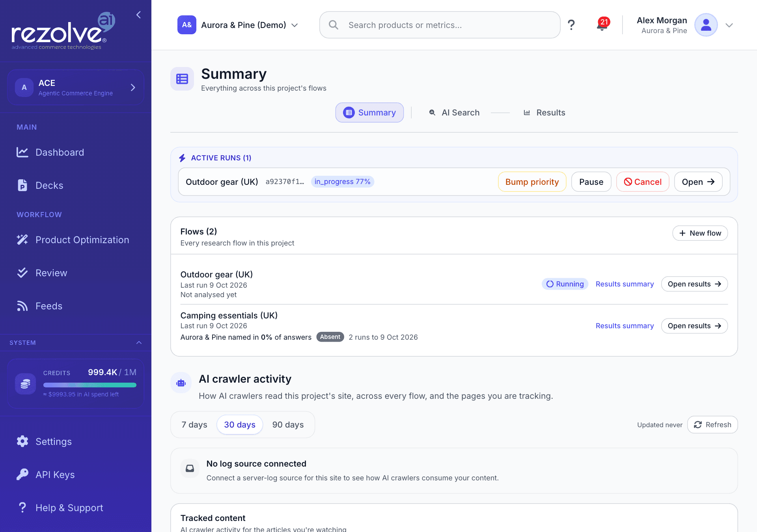Open Product Optimization in the sidebar

coord(76,240)
